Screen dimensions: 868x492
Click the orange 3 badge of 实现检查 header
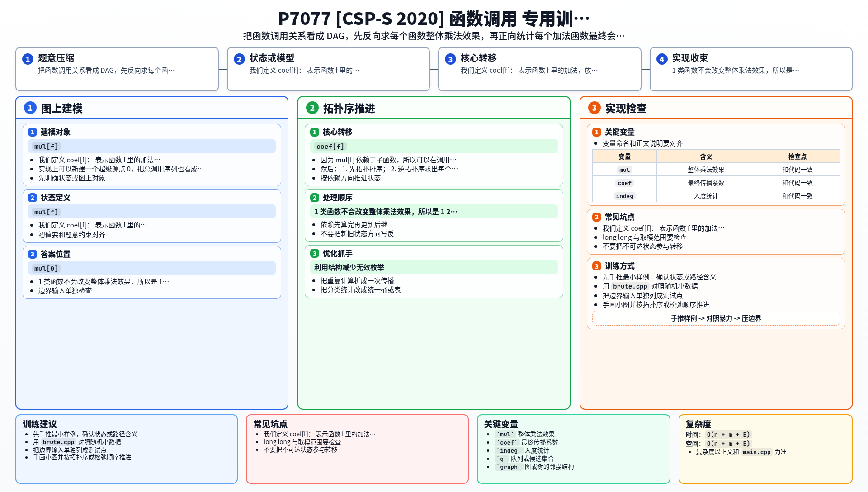594,108
